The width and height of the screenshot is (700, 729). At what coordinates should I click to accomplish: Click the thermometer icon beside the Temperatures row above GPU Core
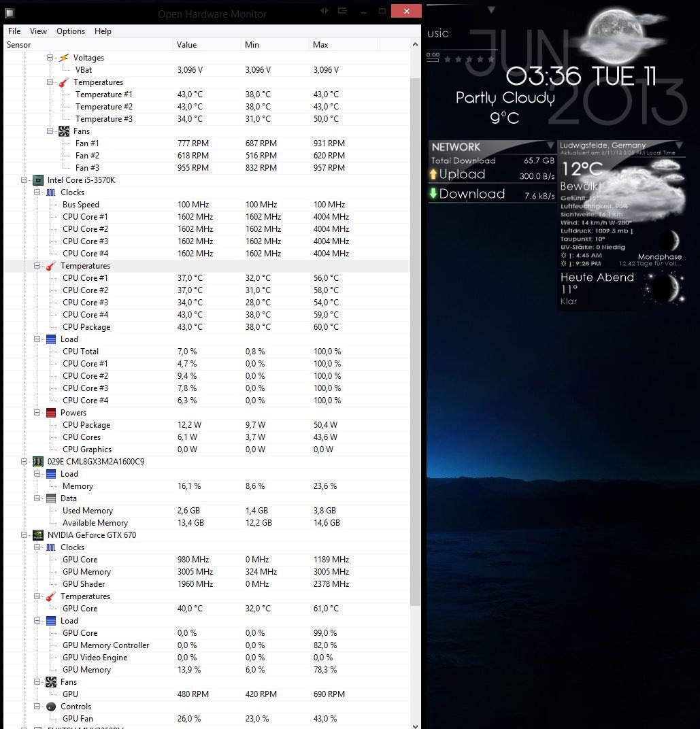click(x=51, y=596)
